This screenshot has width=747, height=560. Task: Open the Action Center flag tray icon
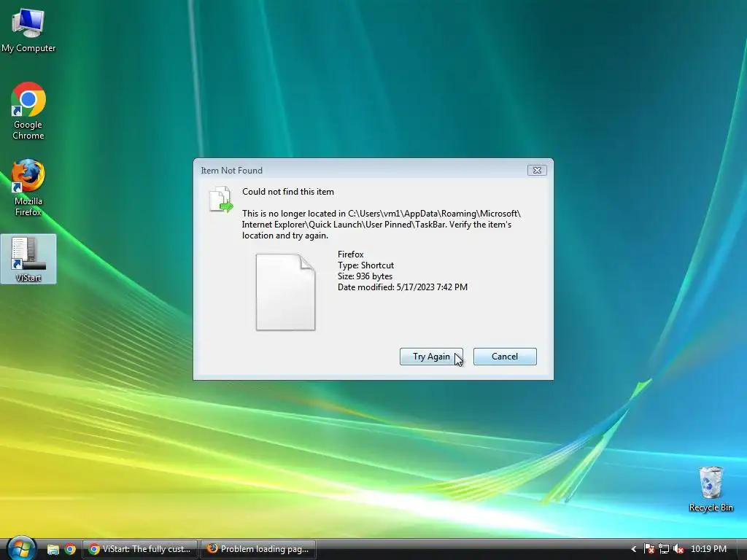[x=649, y=549]
